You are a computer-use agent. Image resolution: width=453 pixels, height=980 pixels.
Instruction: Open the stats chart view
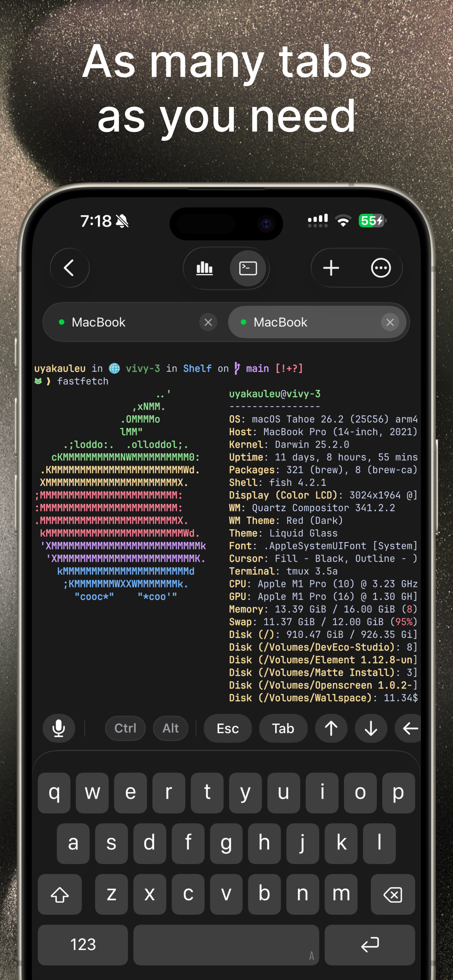point(205,268)
